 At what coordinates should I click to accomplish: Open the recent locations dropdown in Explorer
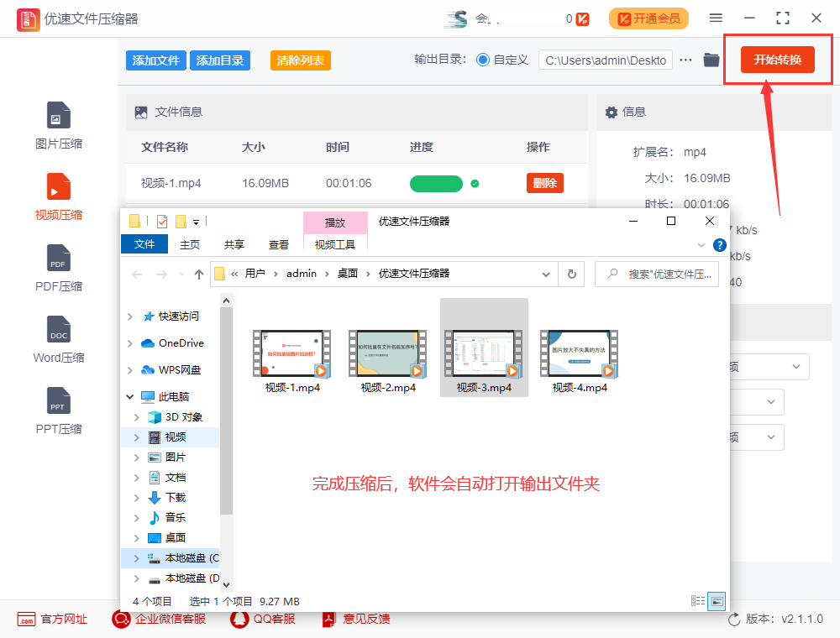181,275
